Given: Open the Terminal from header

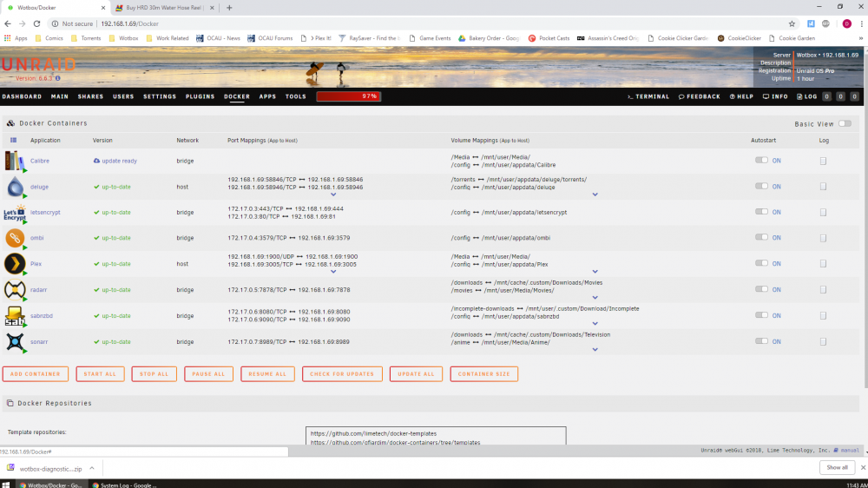Looking at the screenshot, I should pyautogui.click(x=648, y=96).
